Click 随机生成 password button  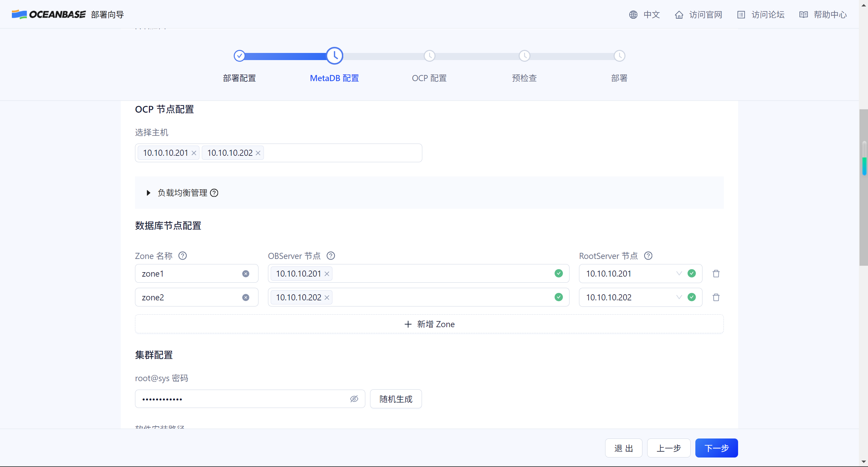pyautogui.click(x=396, y=399)
